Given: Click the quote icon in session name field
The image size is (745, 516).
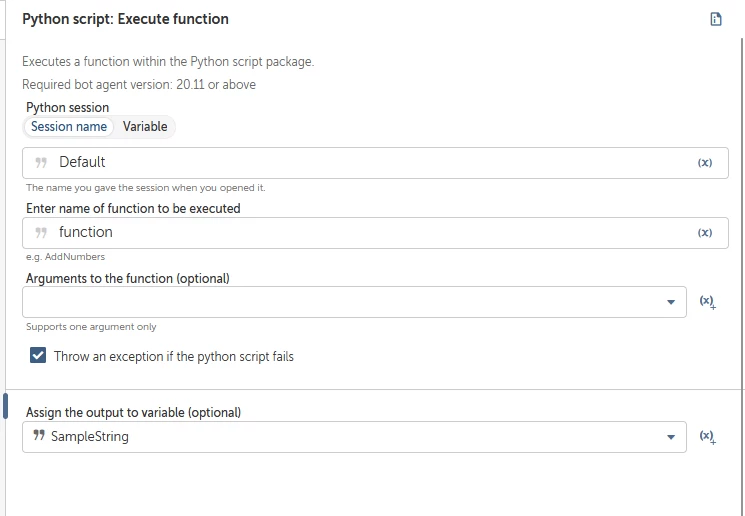Looking at the screenshot, I should tap(41, 163).
